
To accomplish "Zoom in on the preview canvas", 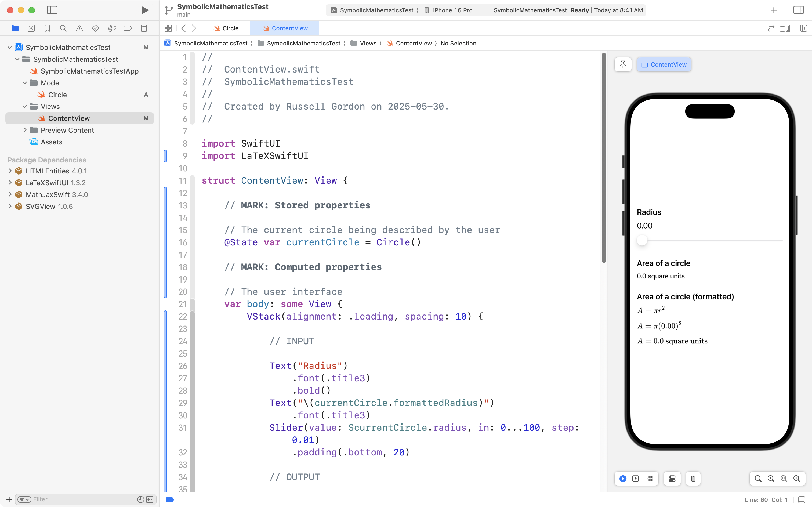I will (x=797, y=479).
